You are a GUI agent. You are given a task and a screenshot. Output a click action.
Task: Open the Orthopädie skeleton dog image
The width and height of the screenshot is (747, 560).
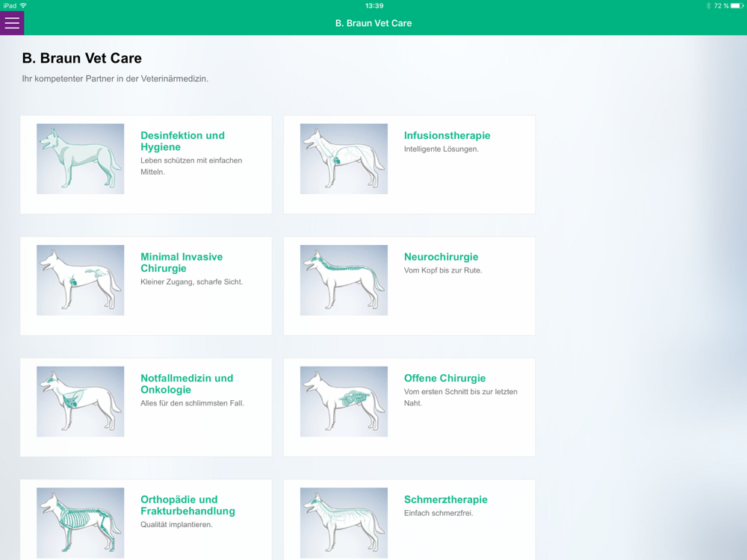coord(81,523)
